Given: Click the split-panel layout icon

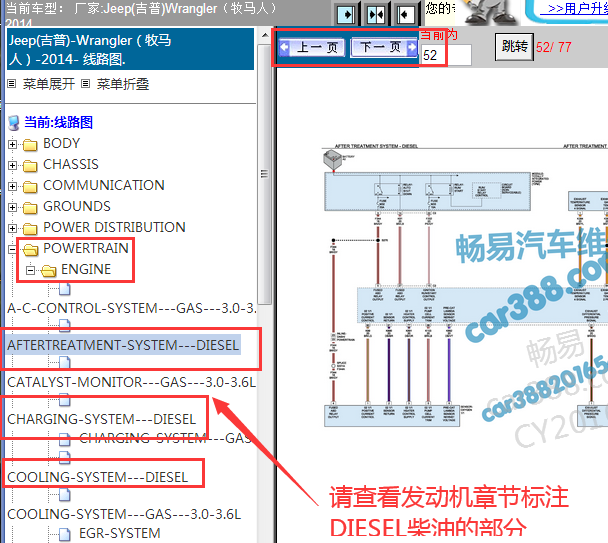Looking at the screenshot, I should 376,15.
